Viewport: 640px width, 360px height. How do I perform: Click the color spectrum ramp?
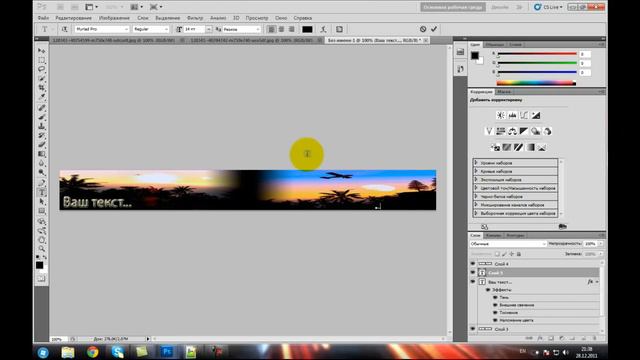[536, 83]
